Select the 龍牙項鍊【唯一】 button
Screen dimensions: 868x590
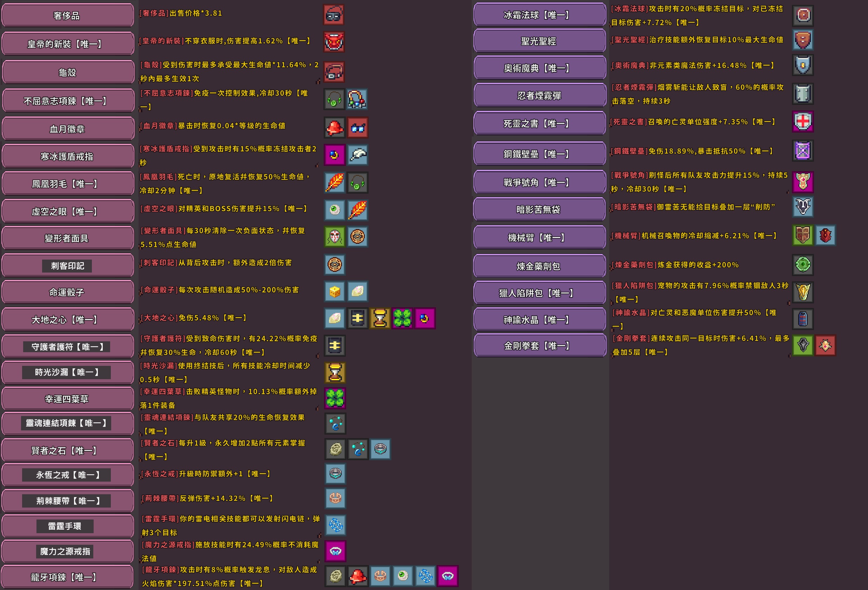[68, 577]
